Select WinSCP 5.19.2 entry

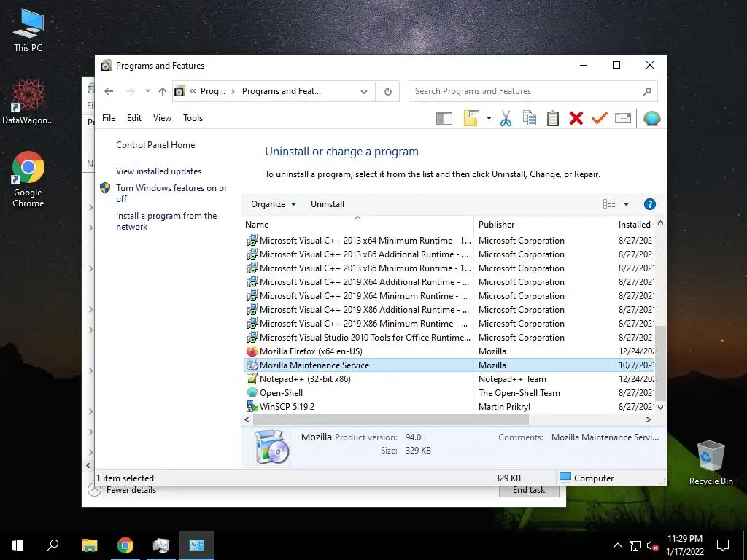[x=449, y=407]
